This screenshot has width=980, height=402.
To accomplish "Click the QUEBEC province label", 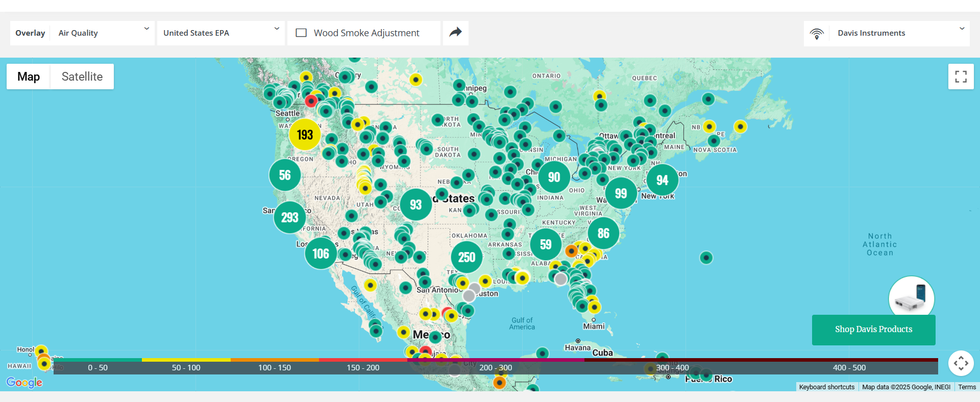I will 645,78.
